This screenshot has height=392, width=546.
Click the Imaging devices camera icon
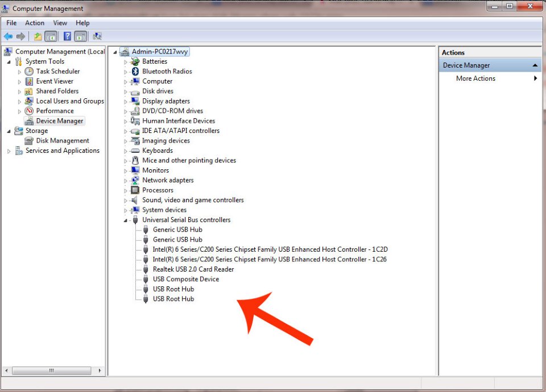pos(135,141)
